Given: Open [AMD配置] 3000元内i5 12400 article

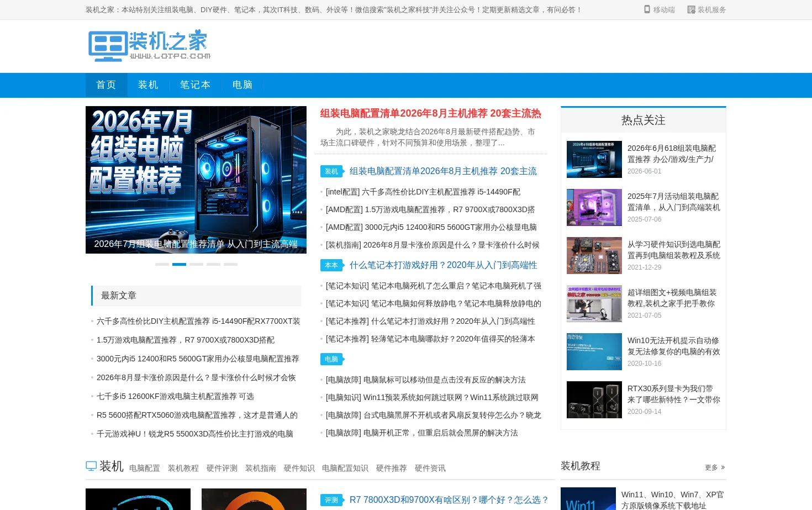Looking at the screenshot, I should coord(431,227).
